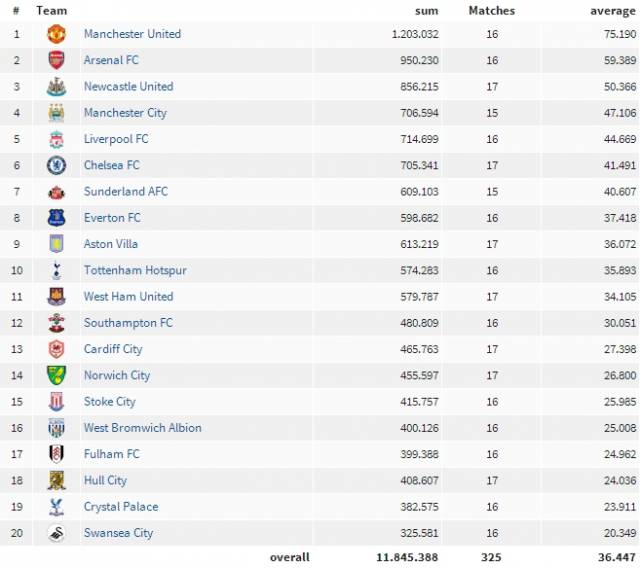Open the Manchester City team link
The width and height of the screenshot is (640, 568).
(x=125, y=113)
